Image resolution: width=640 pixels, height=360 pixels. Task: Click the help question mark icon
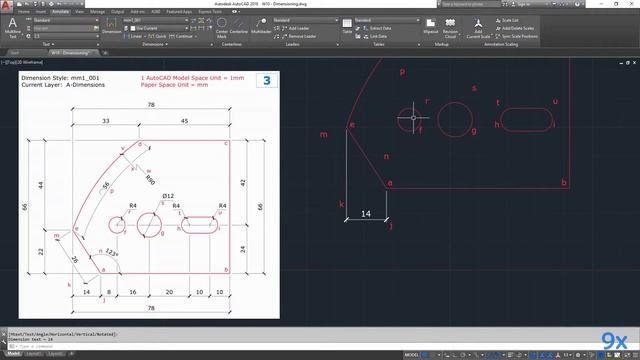pyautogui.click(x=577, y=4)
